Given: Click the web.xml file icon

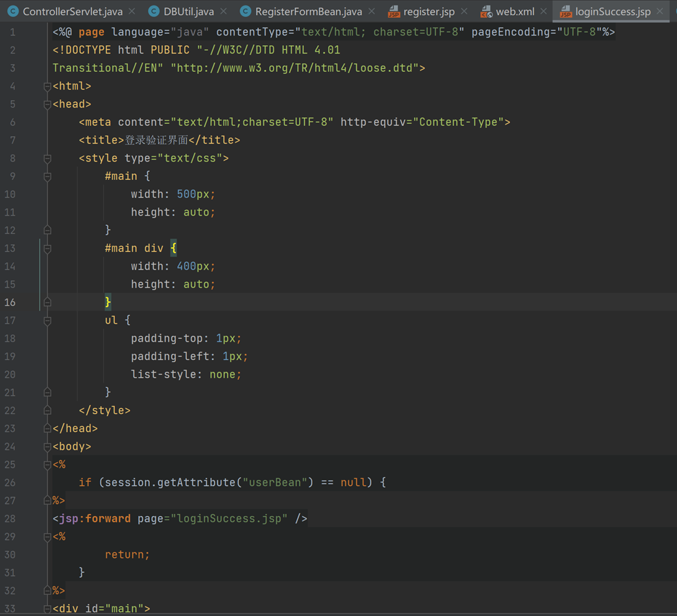Looking at the screenshot, I should 486,12.
